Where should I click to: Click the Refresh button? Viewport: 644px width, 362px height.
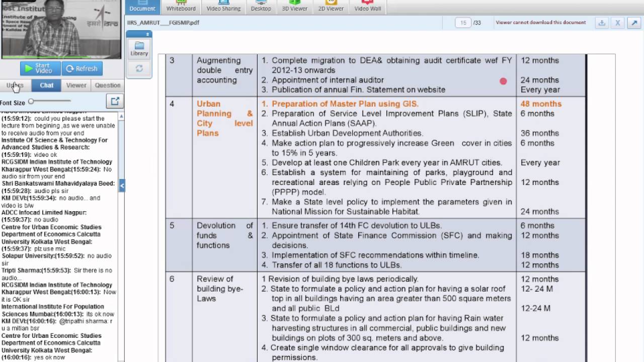click(82, 68)
